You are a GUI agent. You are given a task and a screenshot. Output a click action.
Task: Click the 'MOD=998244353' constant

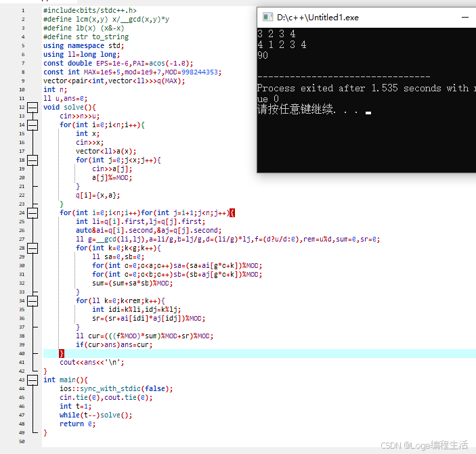[193, 72]
